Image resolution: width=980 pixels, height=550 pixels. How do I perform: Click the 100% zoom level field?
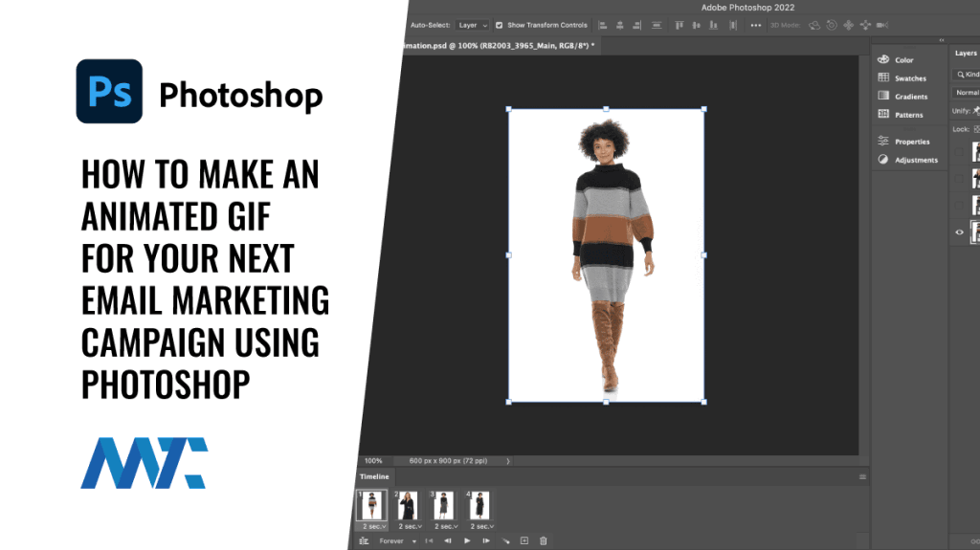pyautogui.click(x=374, y=461)
